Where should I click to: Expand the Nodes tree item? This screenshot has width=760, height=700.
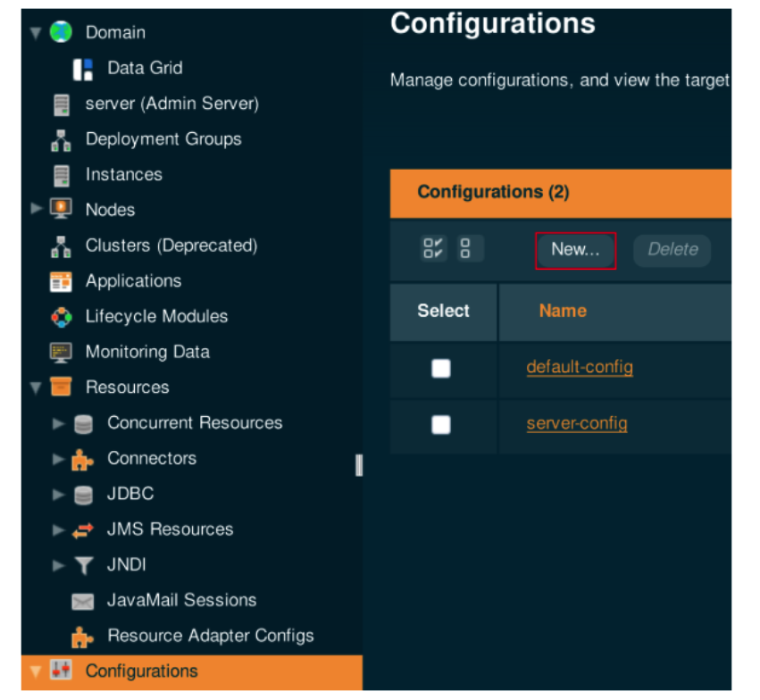pyautogui.click(x=37, y=209)
